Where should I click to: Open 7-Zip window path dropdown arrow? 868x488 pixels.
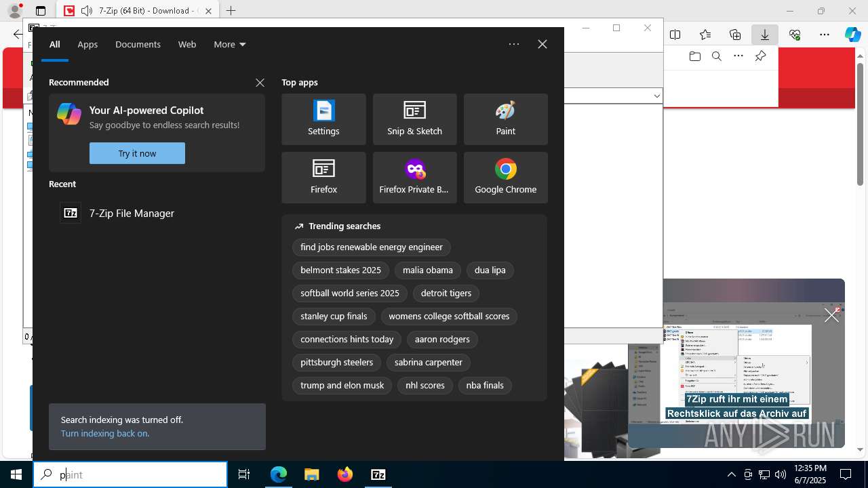point(656,96)
